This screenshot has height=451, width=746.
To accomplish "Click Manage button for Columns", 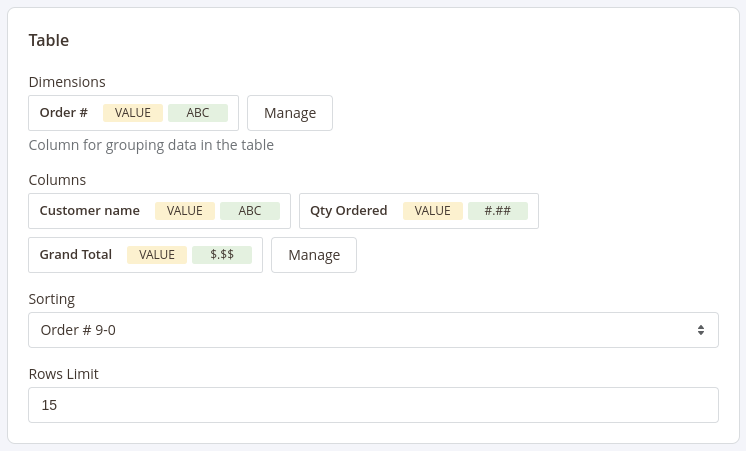I will [x=313, y=255].
